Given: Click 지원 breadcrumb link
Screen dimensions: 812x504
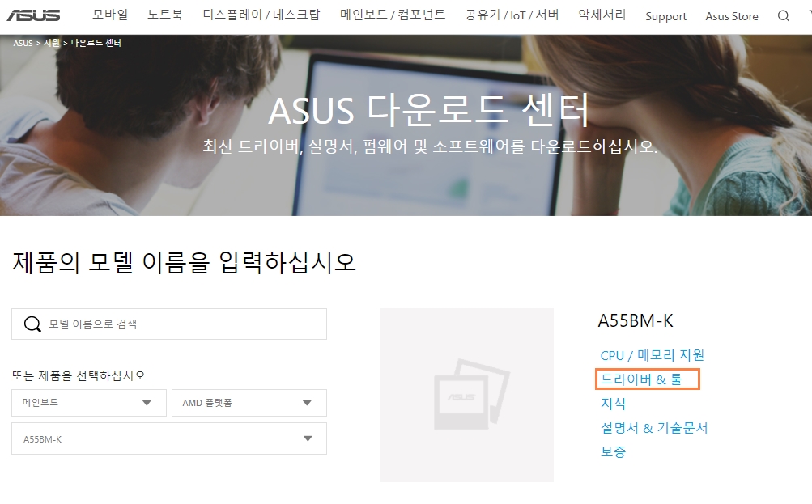Looking at the screenshot, I should click(52, 43).
